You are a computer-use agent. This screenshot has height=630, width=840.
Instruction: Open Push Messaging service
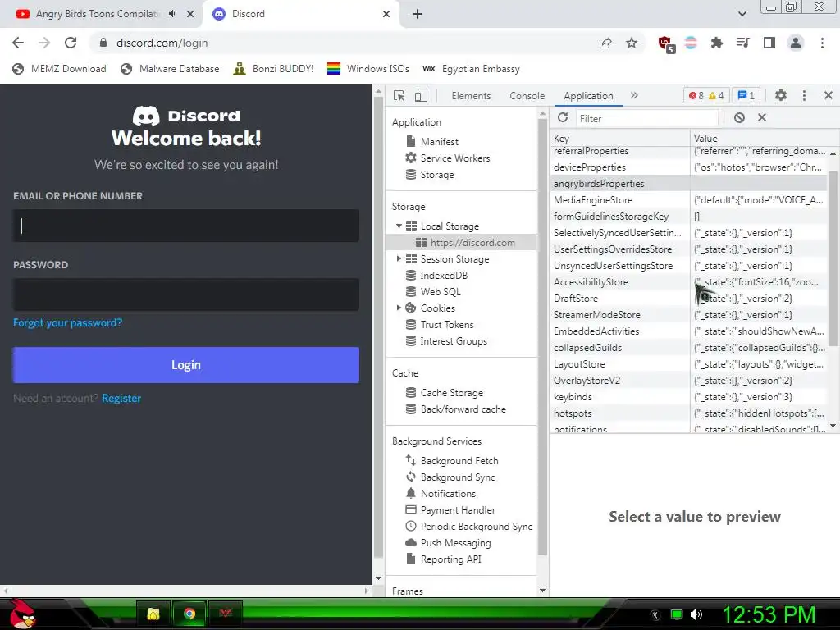click(x=449, y=543)
